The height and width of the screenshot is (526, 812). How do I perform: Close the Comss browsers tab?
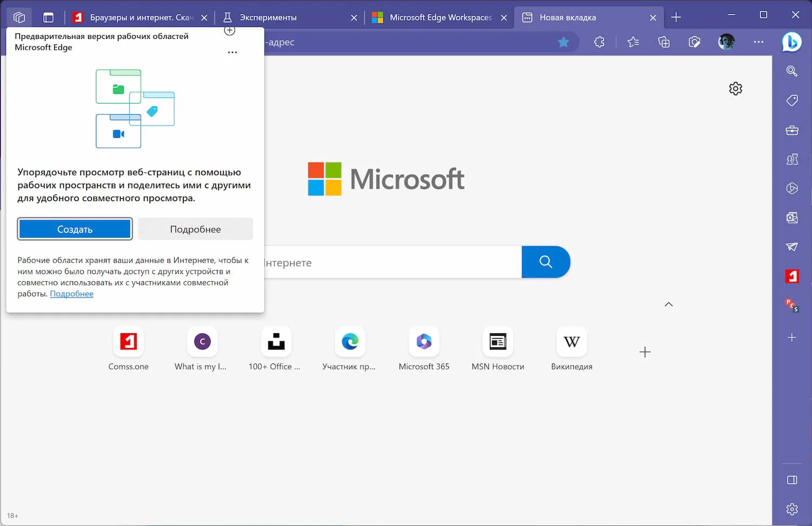pyautogui.click(x=204, y=18)
